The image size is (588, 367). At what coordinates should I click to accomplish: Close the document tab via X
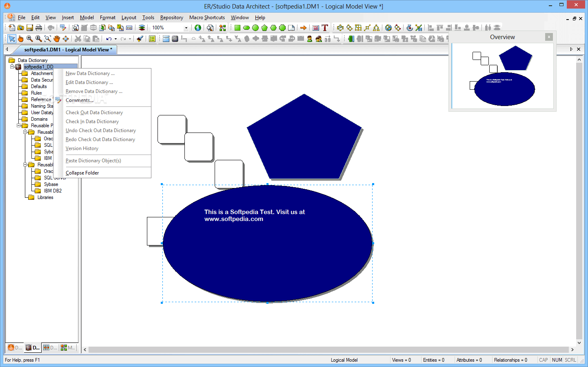(x=579, y=49)
